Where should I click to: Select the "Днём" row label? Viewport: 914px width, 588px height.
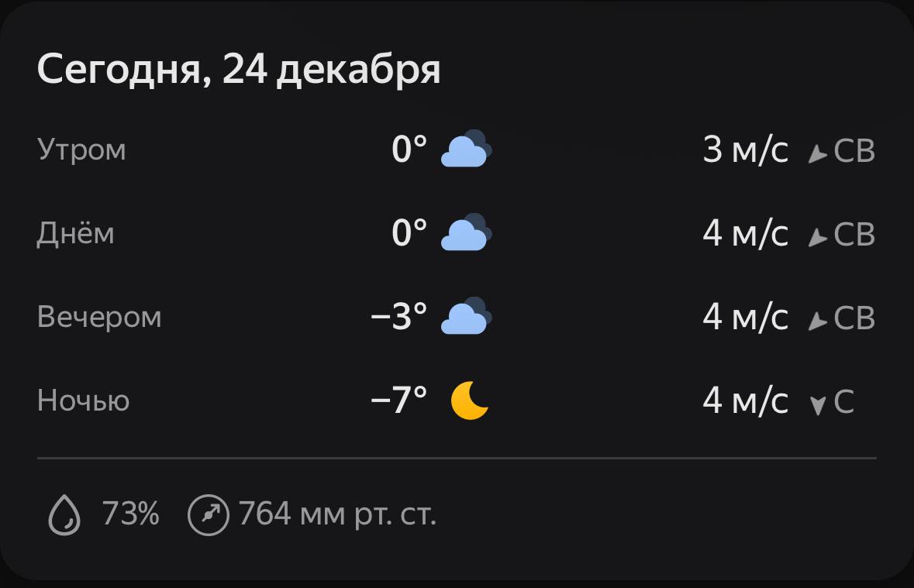pos(75,233)
